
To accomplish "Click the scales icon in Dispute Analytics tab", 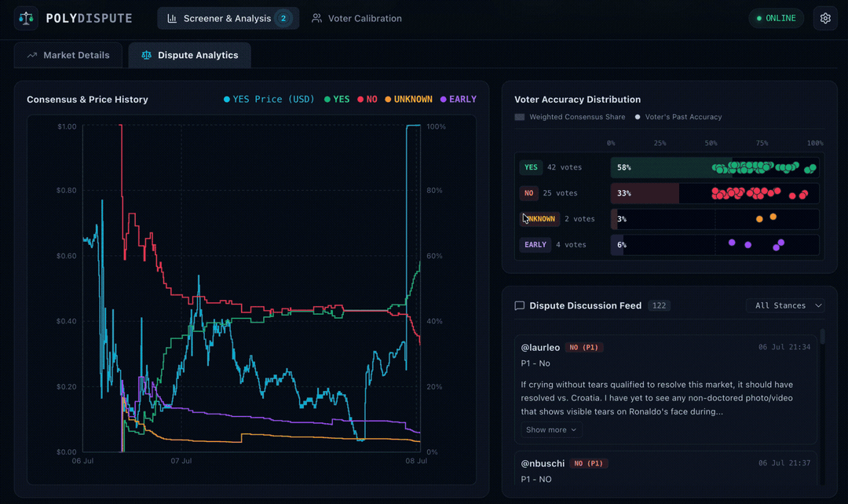I will click(146, 55).
